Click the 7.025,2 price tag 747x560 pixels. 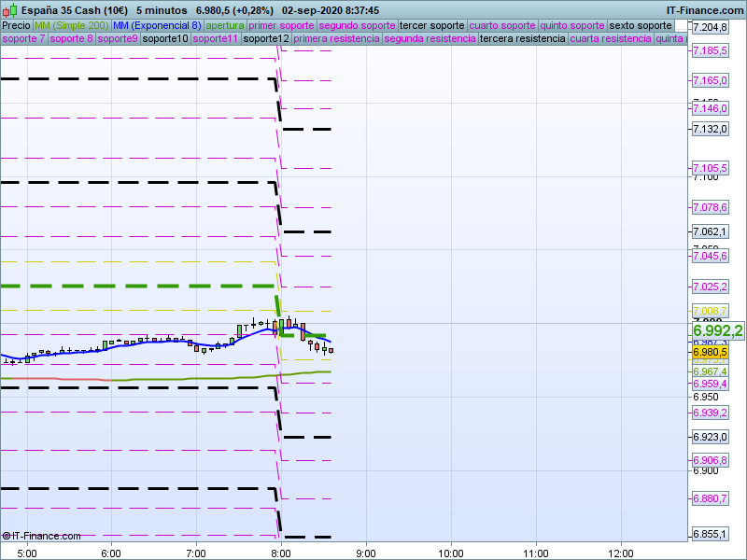(710, 287)
